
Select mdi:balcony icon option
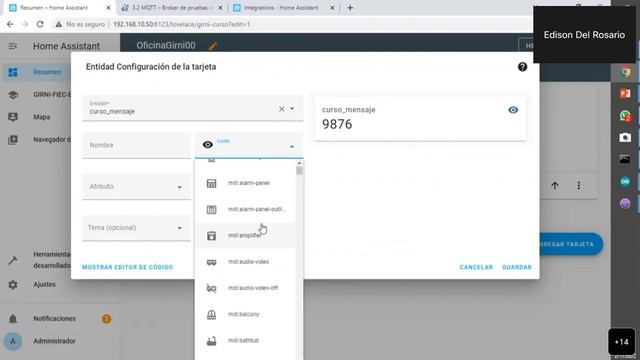pos(245,314)
